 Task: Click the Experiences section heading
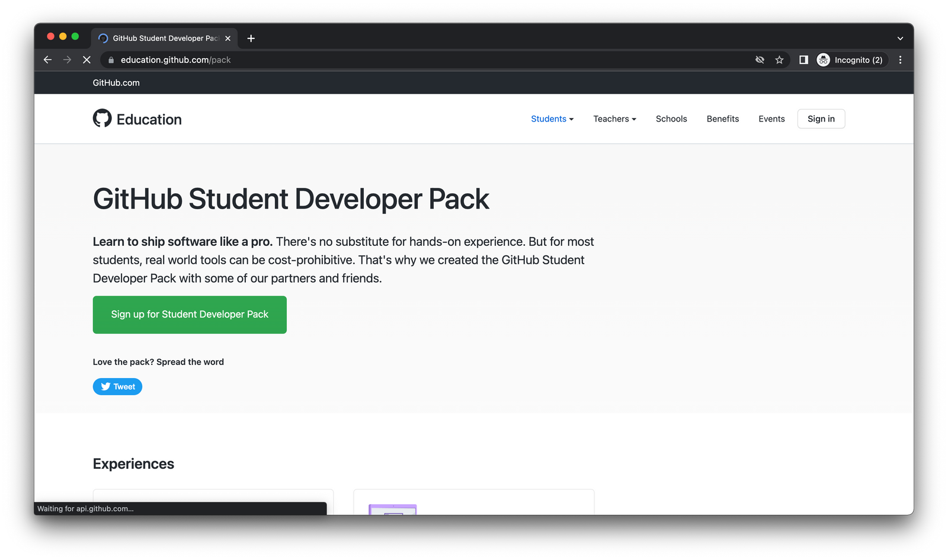[x=133, y=464]
